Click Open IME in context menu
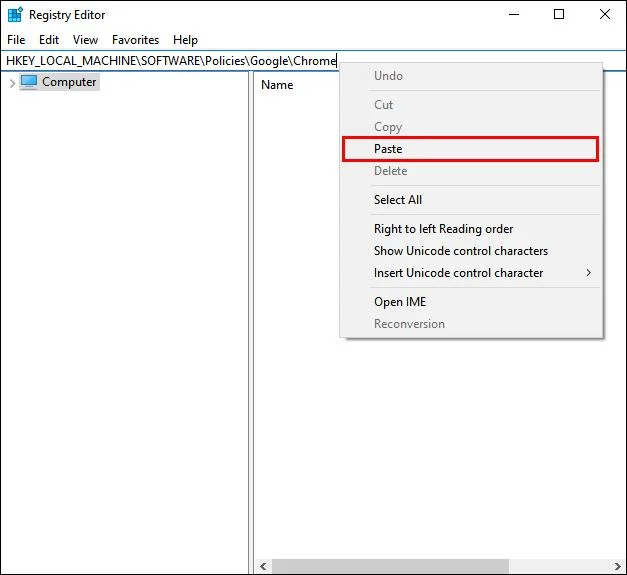This screenshot has width=627, height=575. coord(470,301)
